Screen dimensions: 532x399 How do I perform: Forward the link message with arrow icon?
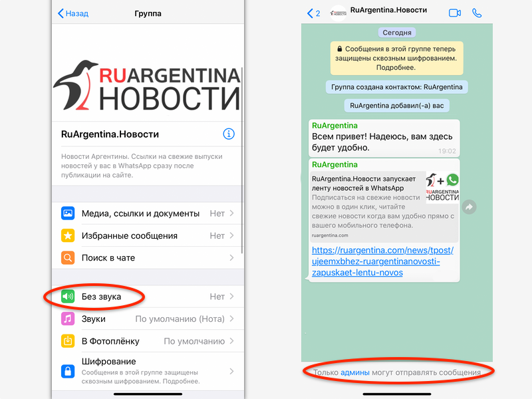[469, 207]
